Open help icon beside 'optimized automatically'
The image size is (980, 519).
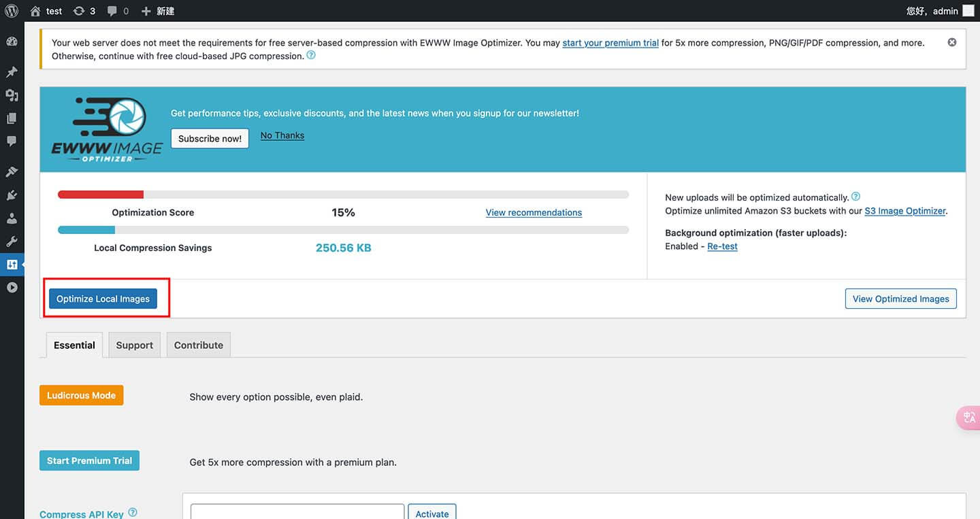(x=856, y=197)
